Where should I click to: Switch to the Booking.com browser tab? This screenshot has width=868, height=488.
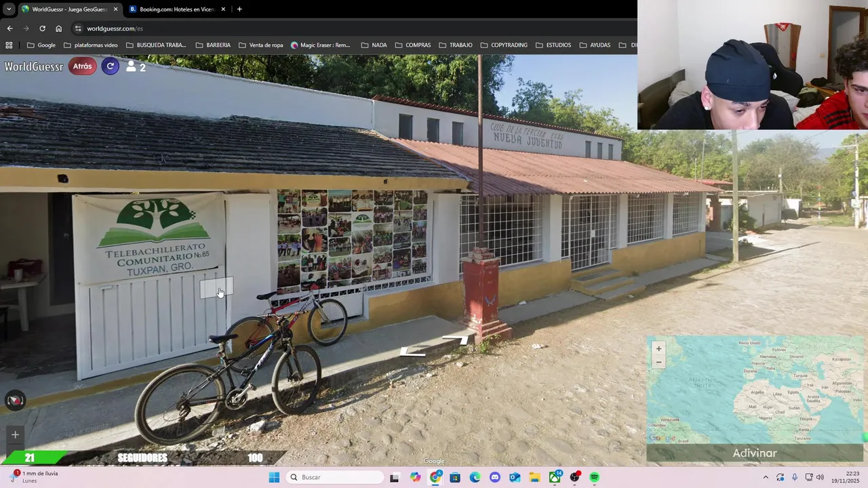(x=177, y=9)
